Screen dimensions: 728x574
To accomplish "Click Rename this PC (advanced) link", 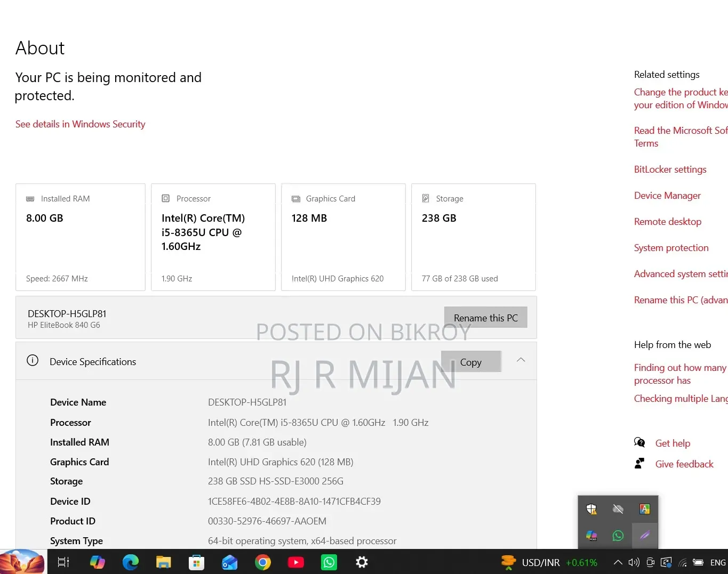I will (681, 300).
